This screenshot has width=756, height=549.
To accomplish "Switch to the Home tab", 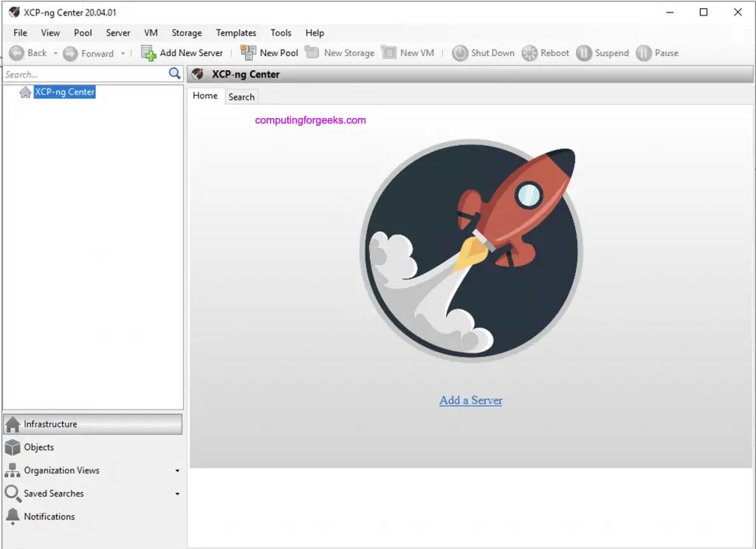I will [205, 96].
